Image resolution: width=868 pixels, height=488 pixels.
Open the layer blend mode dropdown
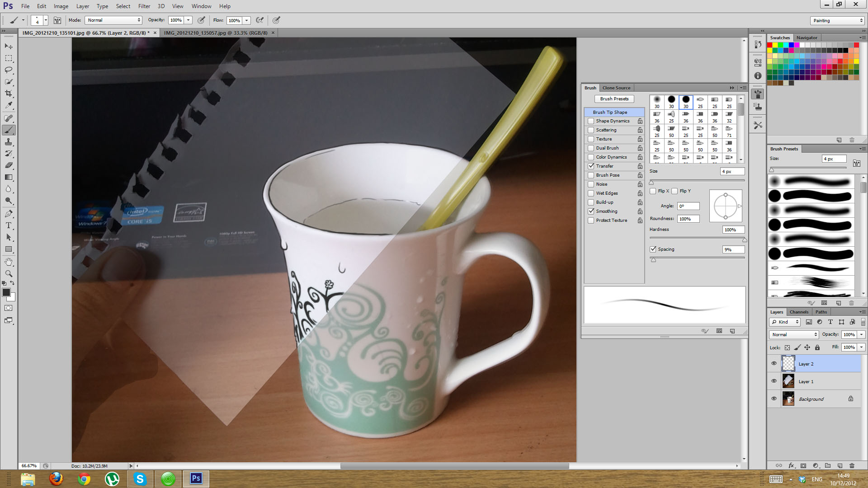[x=794, y=335]
